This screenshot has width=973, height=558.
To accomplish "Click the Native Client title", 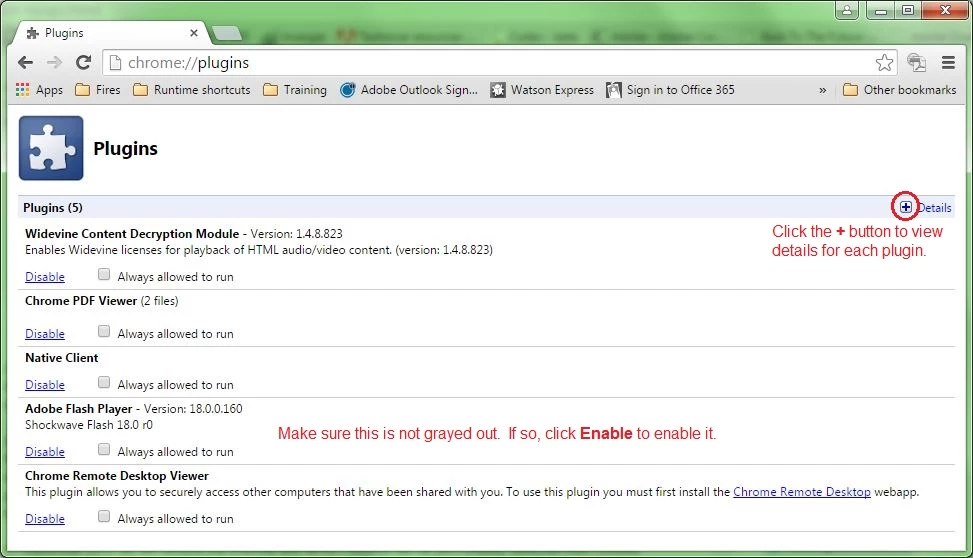I will [x=61, y=358].
